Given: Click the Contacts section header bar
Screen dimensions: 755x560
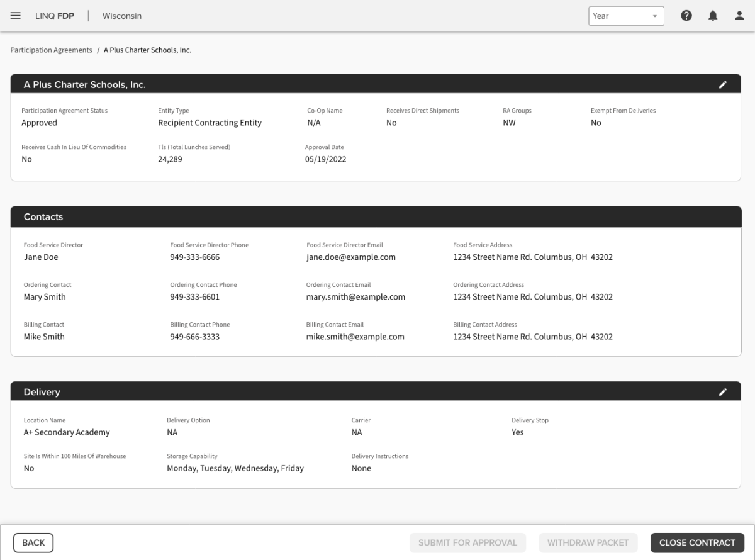Looking at the screenshot, I should click(376, 216).
